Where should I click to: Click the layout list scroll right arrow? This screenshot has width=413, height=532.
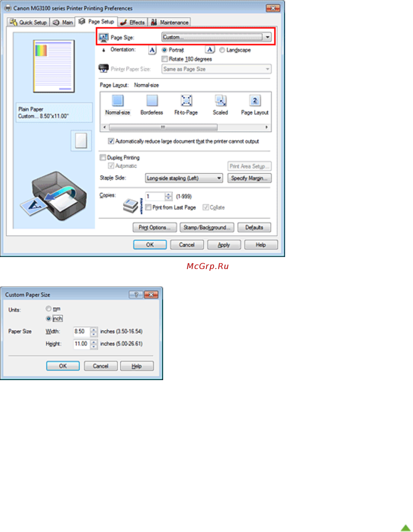(x=267, y=127)
